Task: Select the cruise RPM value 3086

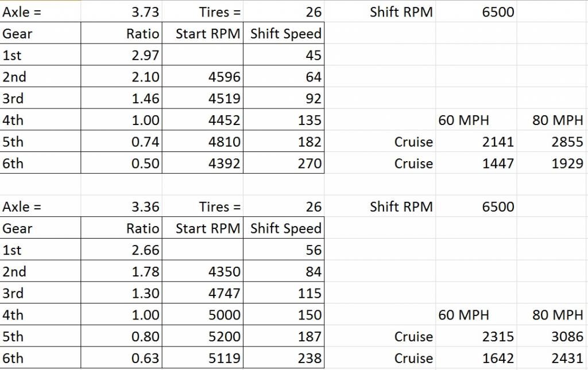Action: pyautogui.click(x=567, y=337)
